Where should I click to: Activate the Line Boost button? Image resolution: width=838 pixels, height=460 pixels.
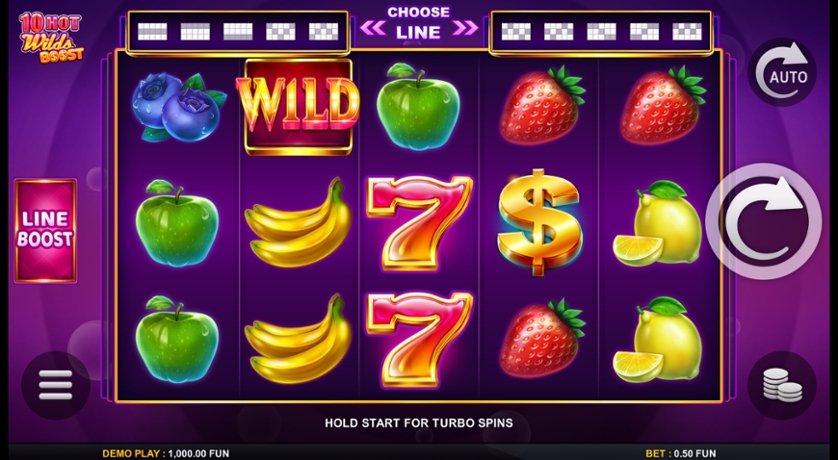coord(45,230)
